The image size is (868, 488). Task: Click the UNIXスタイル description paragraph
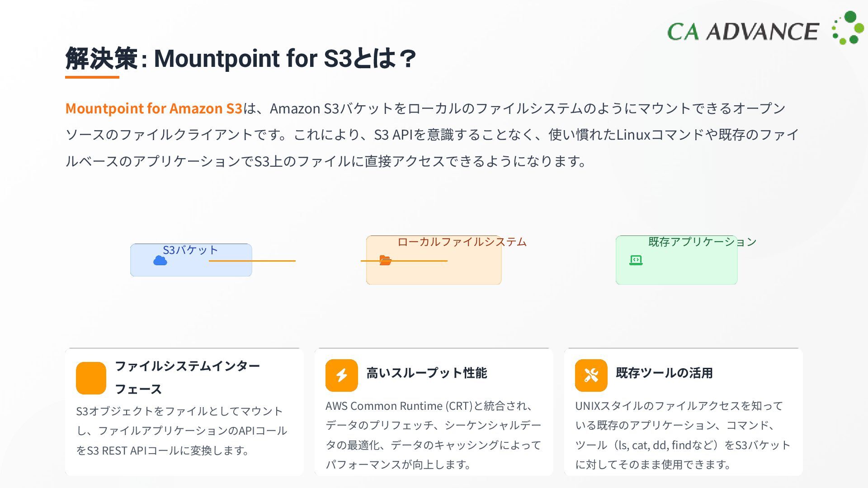click(683, 435)
